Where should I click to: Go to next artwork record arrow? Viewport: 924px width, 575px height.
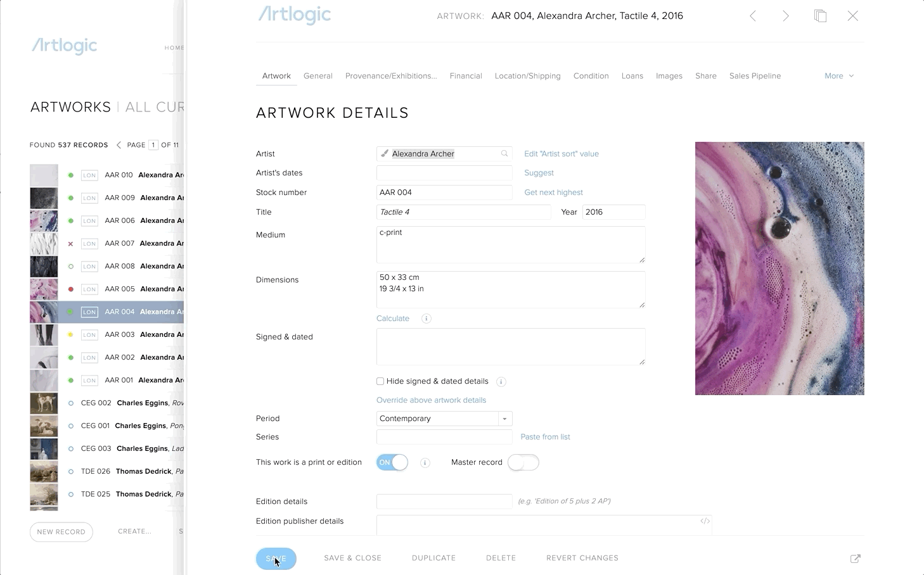tap(786, 16)
